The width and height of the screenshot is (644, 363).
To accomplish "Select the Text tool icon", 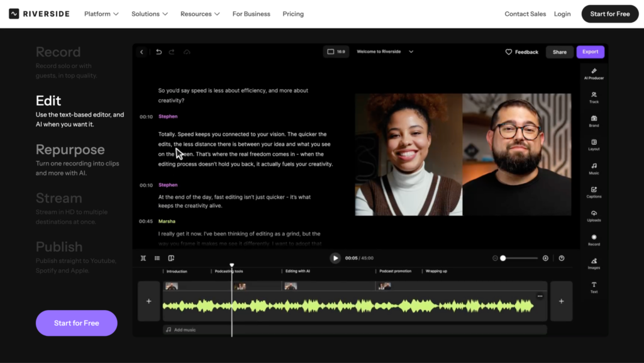I will tap(594, 287).
